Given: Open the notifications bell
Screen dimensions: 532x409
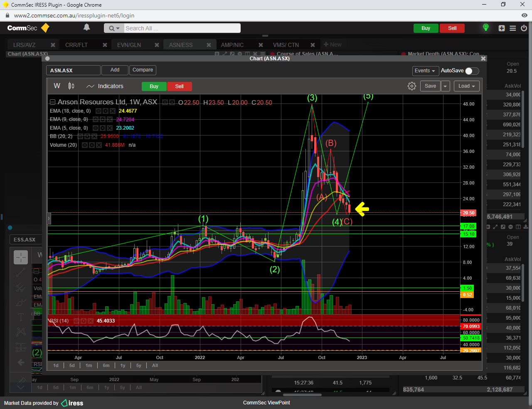Looking at the screenshot, I should coord(86,27).
